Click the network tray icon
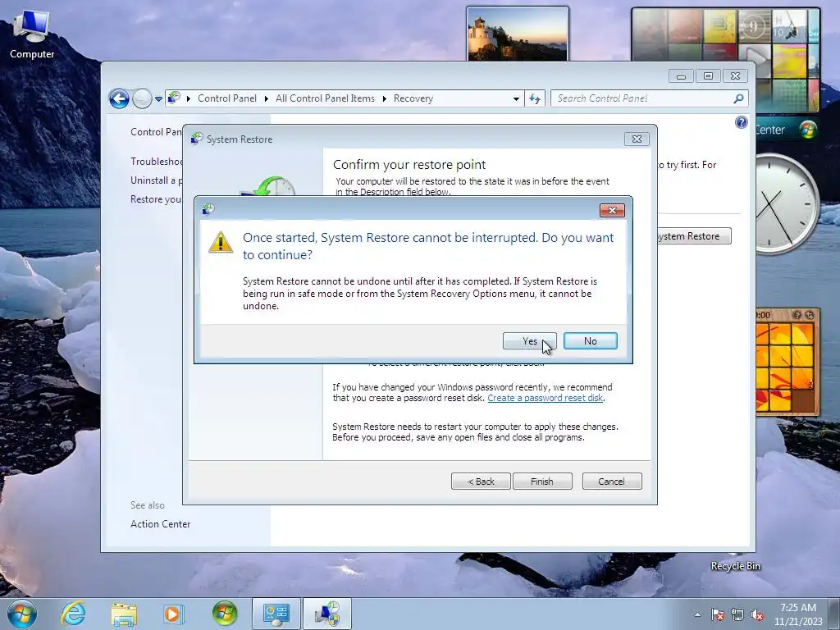The width and height of the screenshot is (840, 630). pos(737,614)
